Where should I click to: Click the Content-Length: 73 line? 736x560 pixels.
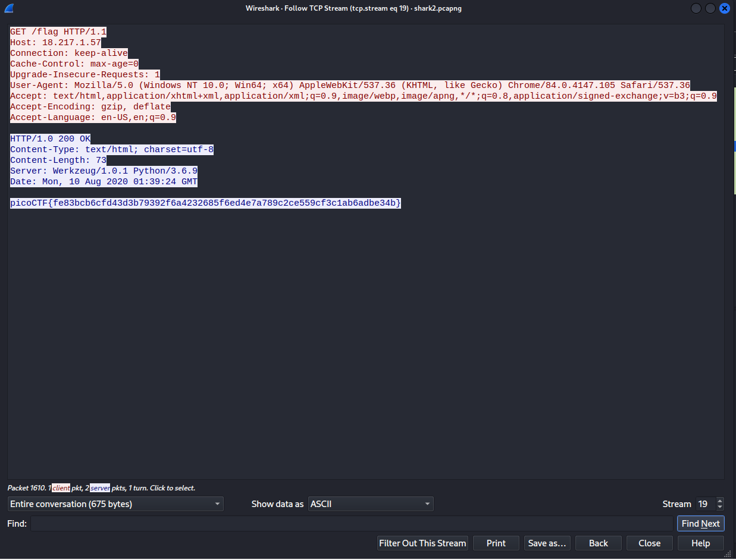[x=58, y=161]
